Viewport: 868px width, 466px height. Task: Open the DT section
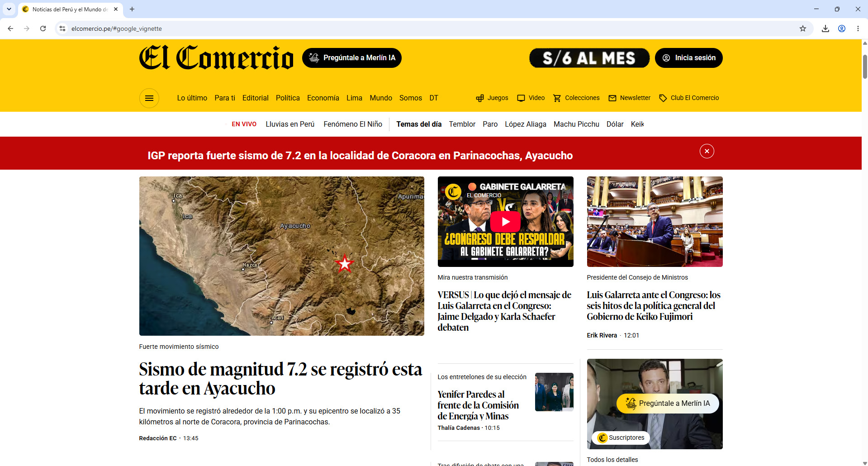[434, 98]
